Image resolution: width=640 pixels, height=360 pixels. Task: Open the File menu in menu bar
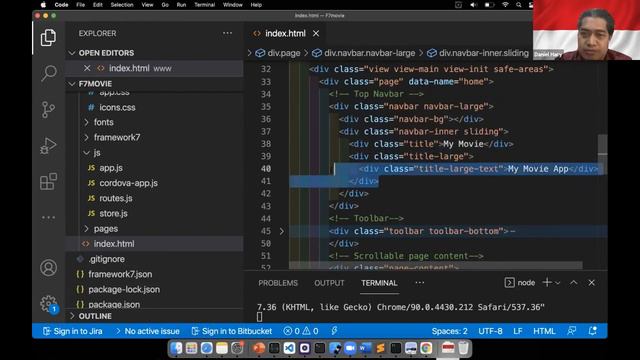[x=80, y=5]
